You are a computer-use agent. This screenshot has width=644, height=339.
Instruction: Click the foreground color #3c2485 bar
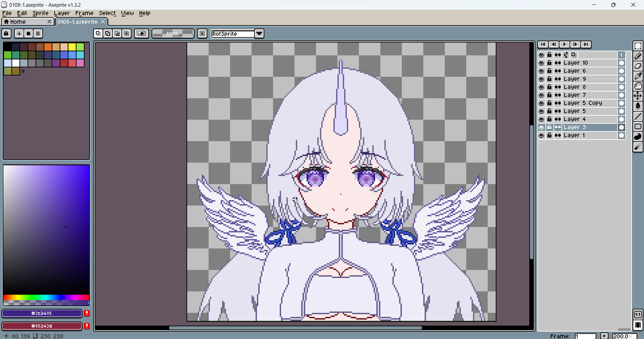(x=42, y=313)
